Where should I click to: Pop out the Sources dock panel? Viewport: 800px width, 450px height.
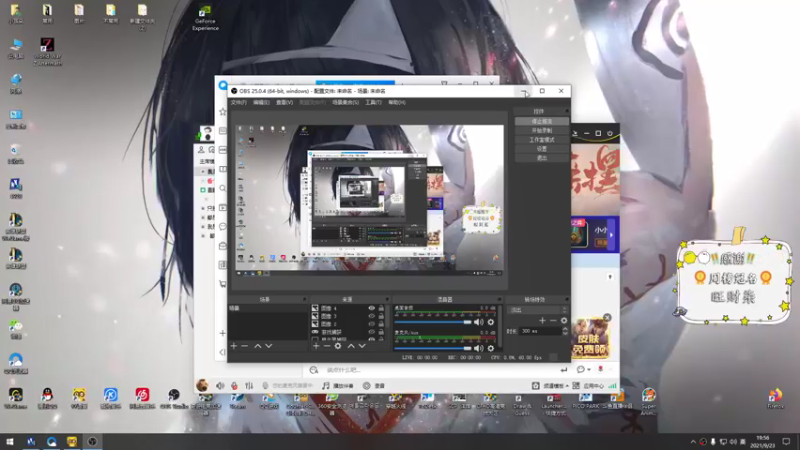[x=387, y=299]
